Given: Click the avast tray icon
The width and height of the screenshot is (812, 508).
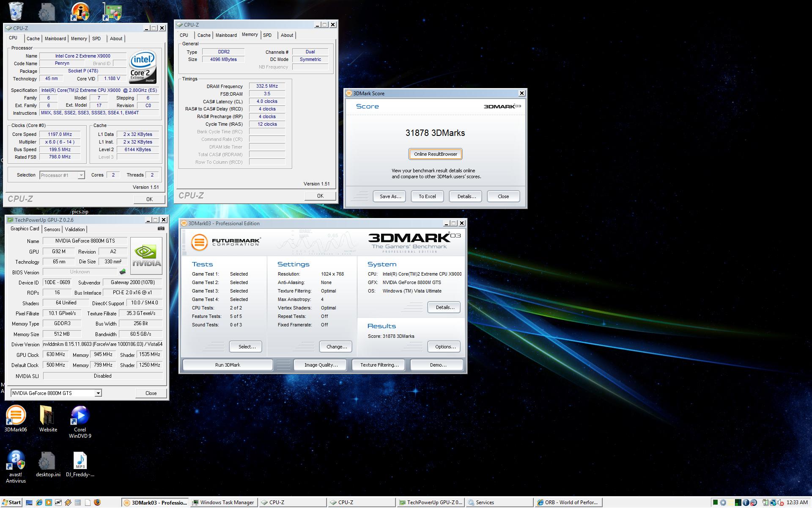Looking at the screenshot, I should pos(754,502).
